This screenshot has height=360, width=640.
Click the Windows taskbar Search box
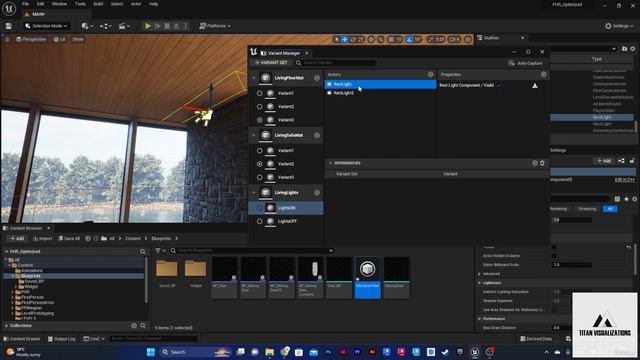coord(195,352)
